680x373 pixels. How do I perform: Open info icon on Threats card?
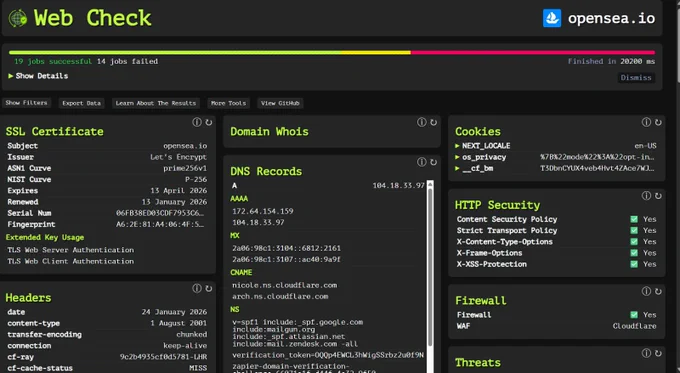tap(646, 353)
